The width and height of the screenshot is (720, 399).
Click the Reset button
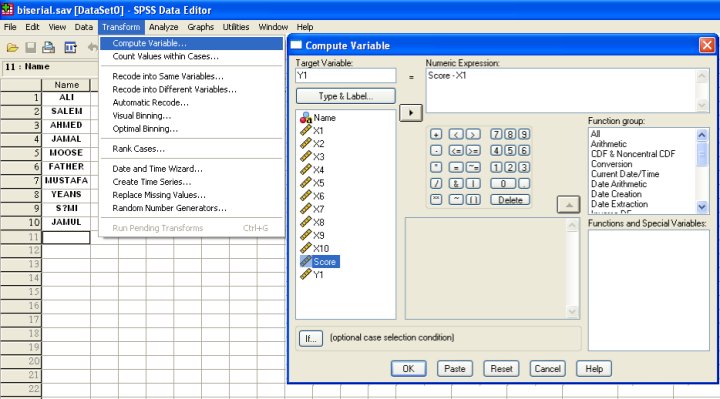pyautogui.click(x=501, y=369)
